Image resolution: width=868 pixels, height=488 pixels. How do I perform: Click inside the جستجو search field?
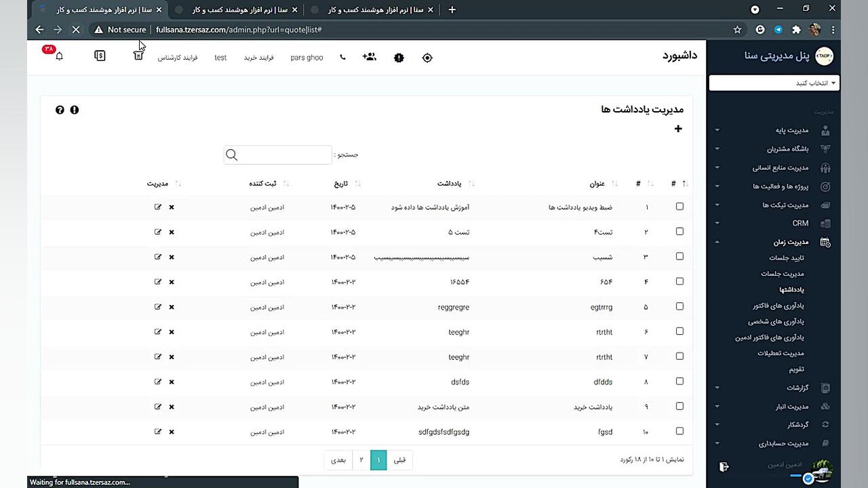278,155
